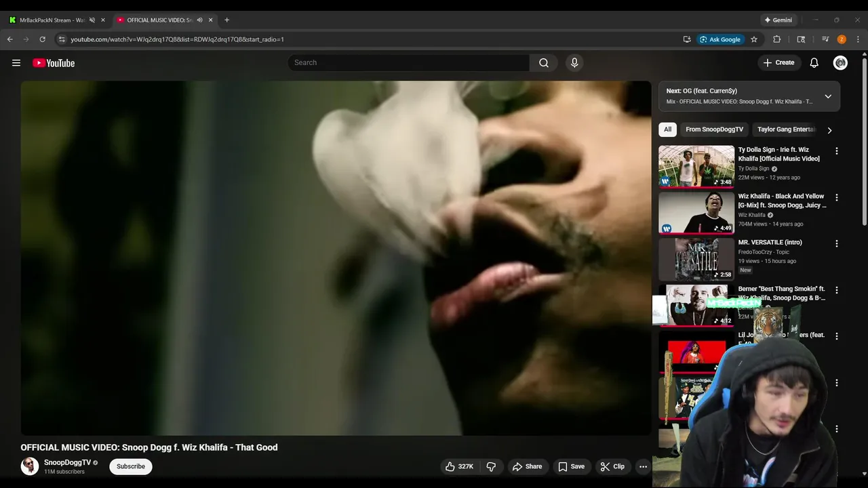Screen dimensions: 868x488
Task: Open the side panel icon in Chrome toolbar
Action: [801, 39]
